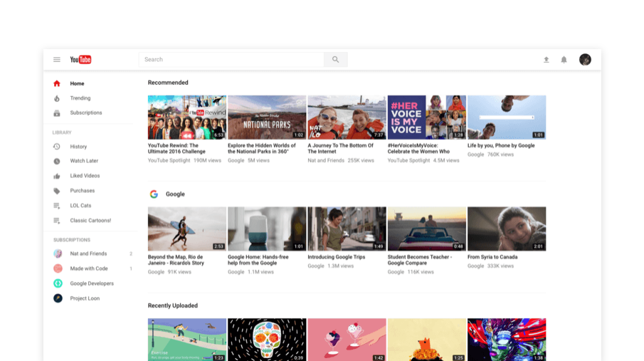This screenshot has height=361, width=644.
Task: Click the Google G logo icon
Action: (x=154, y=194)
